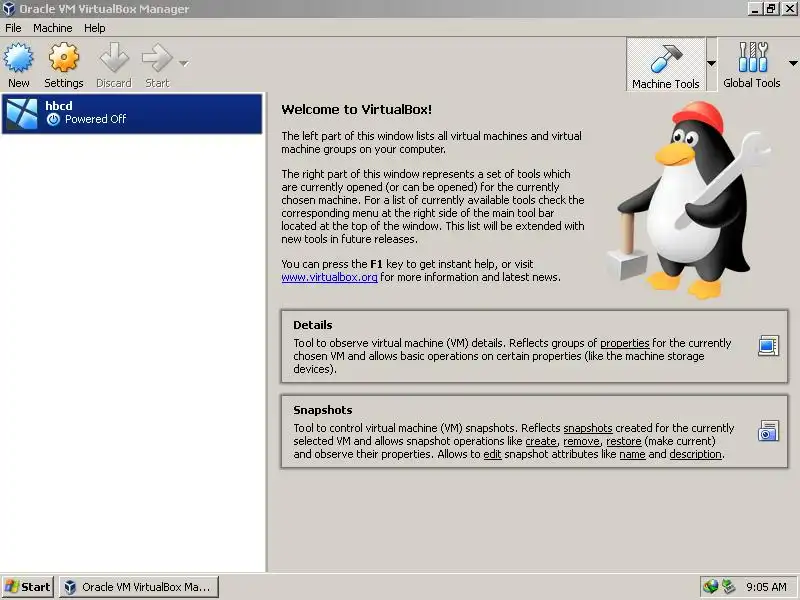The image size is (800, 600).
Task: Follow the properties link in Details
Action: click(x=624, y=343)
